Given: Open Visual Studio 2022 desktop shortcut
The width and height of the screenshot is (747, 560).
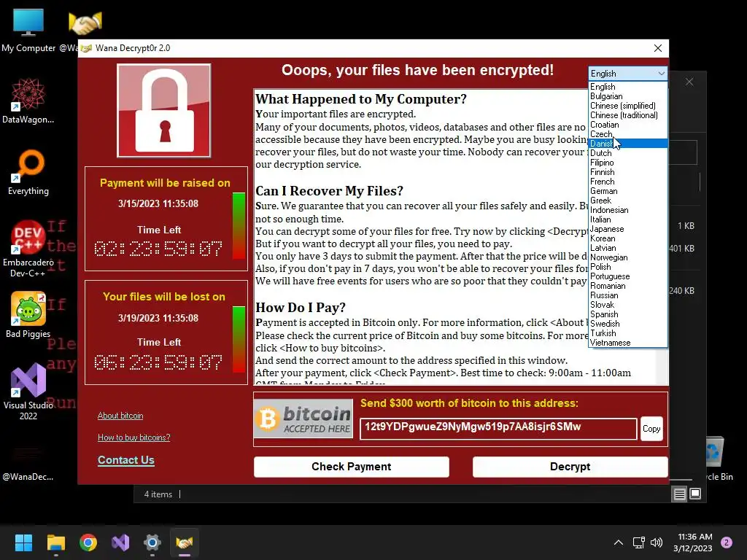Looking at the screenshot, I should click(28, 392).
